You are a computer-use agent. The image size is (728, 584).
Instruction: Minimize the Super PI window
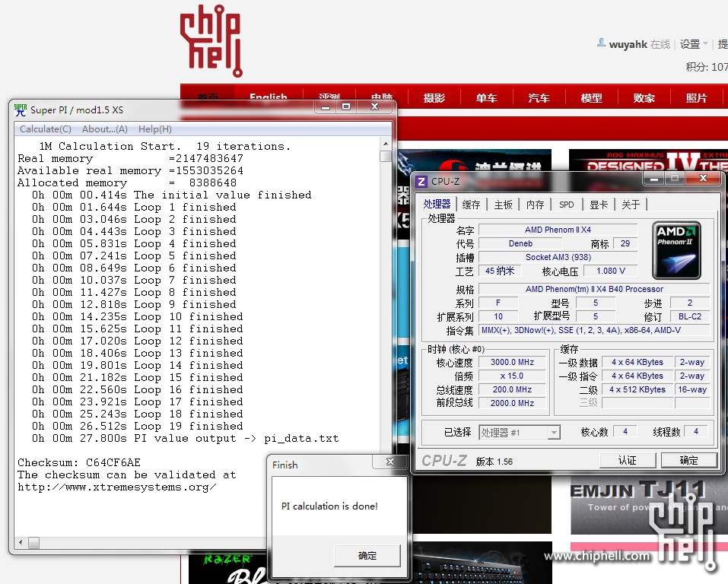tap(326, 106)
